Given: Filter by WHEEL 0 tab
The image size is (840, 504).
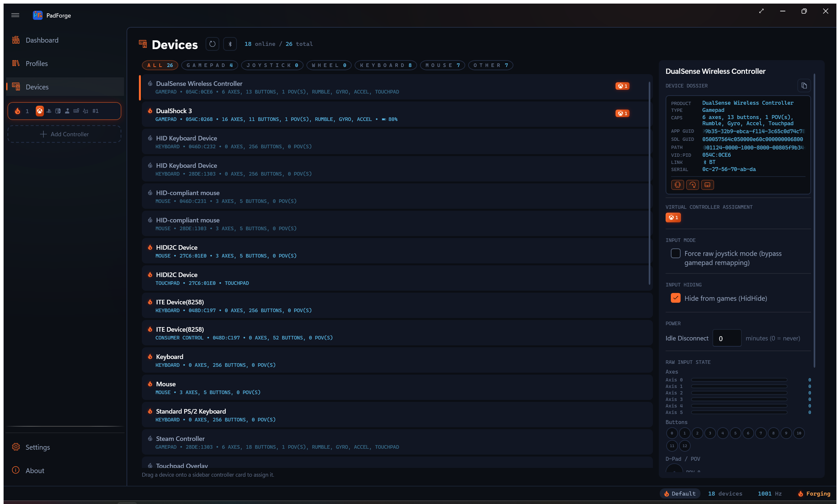Looking at the screenshot, I should pos(329,65).
